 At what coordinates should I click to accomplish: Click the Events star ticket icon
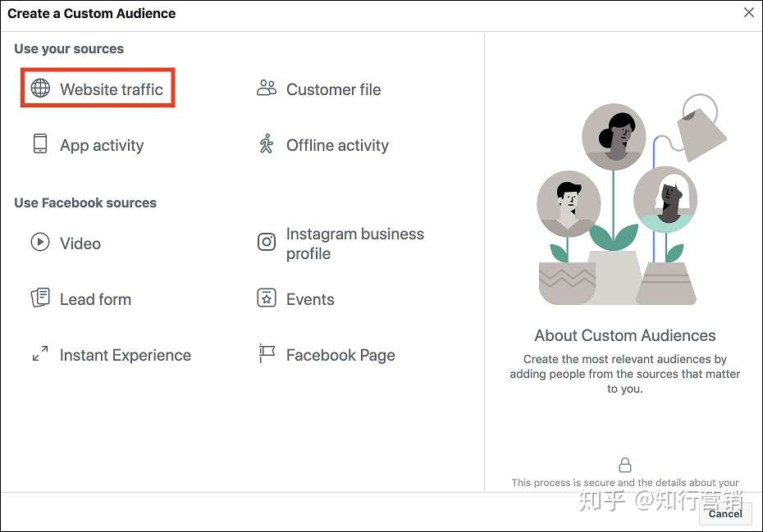point(265,298)
